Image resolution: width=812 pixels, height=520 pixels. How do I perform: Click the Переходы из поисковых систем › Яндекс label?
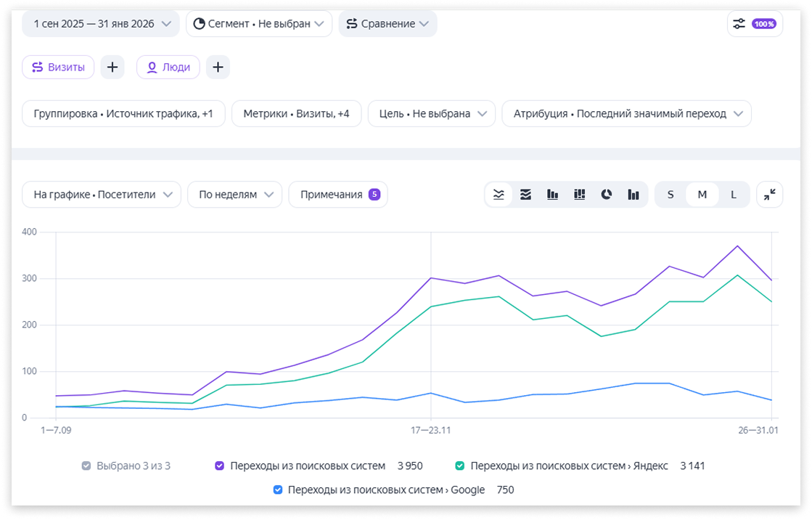[x=569, y=466]
